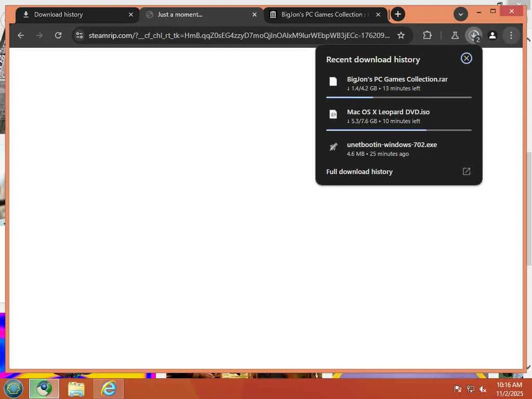
Task: Open the taskbar clock showing 10:16 AM
Action: (509, 389)
